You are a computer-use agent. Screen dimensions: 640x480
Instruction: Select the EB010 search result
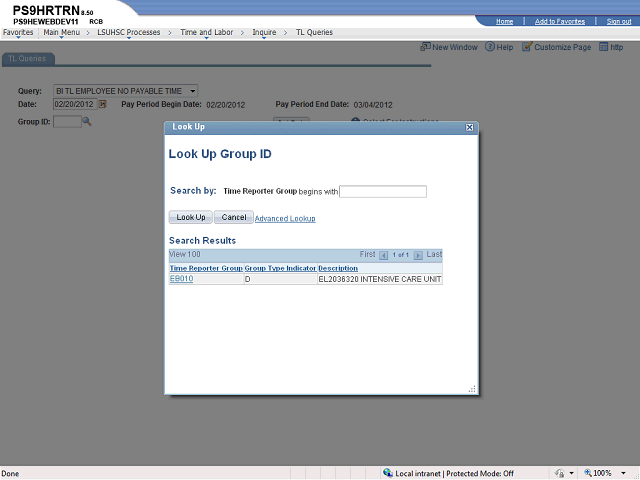[181, 279]
